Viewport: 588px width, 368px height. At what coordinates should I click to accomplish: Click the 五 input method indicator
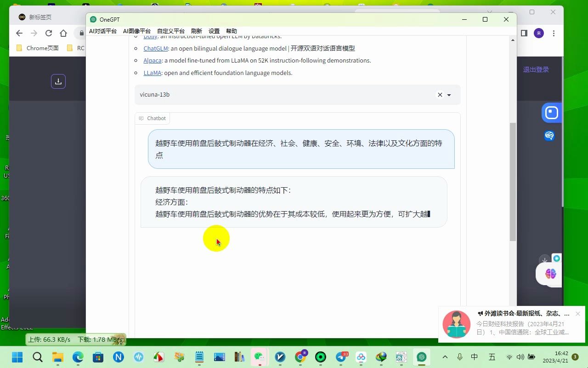[x=492, y=357]
